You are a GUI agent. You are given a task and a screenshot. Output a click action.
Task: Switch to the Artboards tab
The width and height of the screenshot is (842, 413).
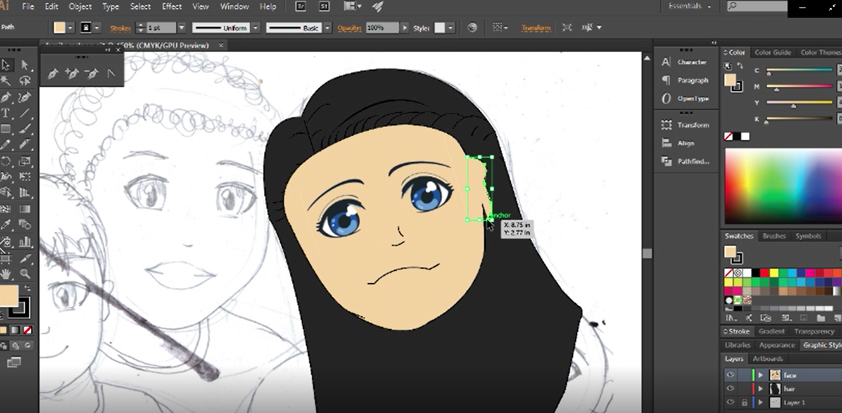coord(768,359)
